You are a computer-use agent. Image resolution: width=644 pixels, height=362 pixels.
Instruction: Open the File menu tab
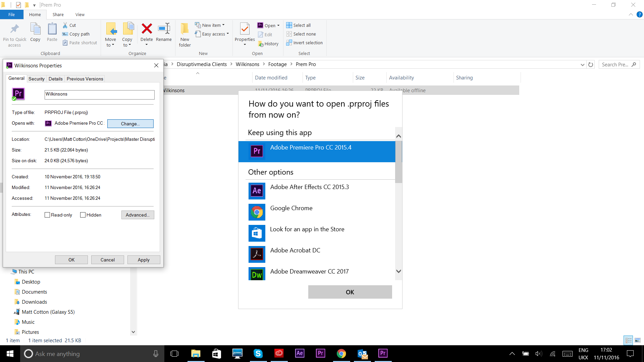pos(12,14)
